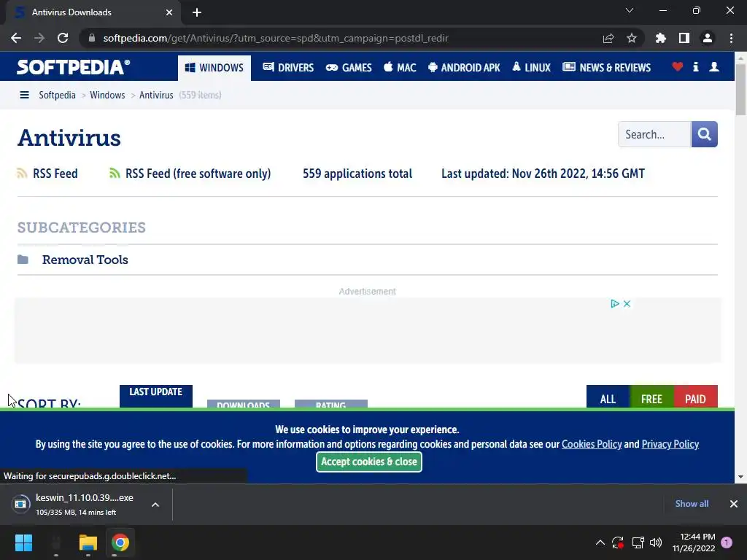Expand the keswin download options chevron
Viewport: 747px width, 560px height.
[x=155, y=505]
